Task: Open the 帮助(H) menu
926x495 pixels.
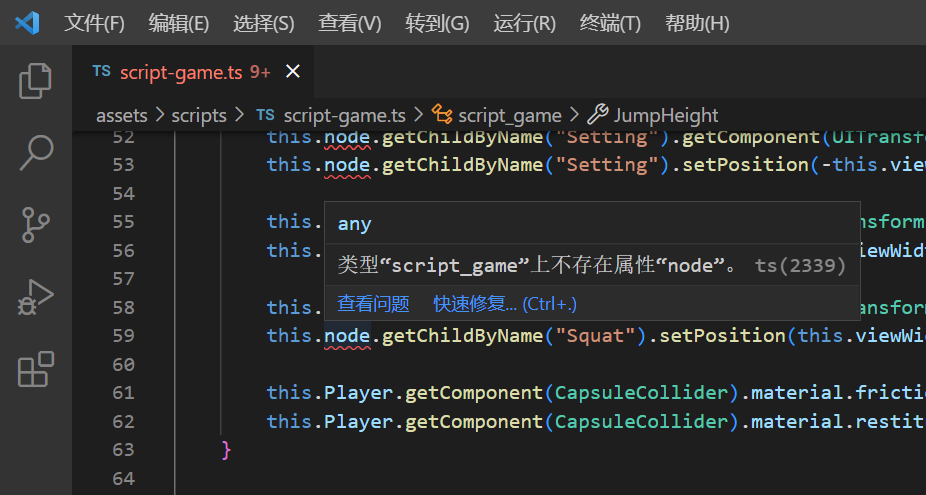Action: (697, 23)
